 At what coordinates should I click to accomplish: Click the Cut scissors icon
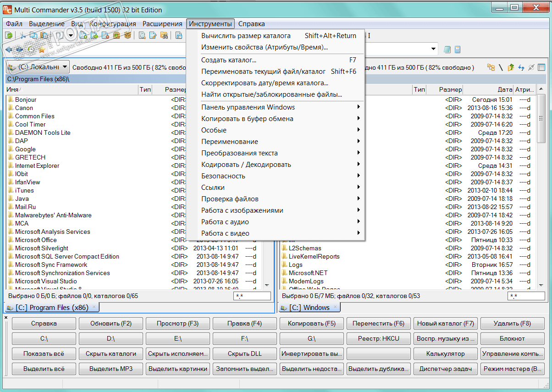[23, 36]
